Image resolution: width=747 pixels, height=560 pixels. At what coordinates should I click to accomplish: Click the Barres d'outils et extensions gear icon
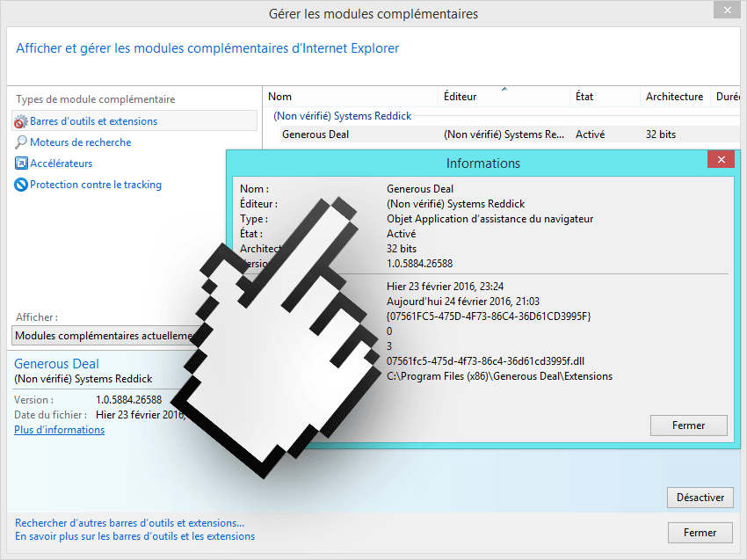pos(21,121)
